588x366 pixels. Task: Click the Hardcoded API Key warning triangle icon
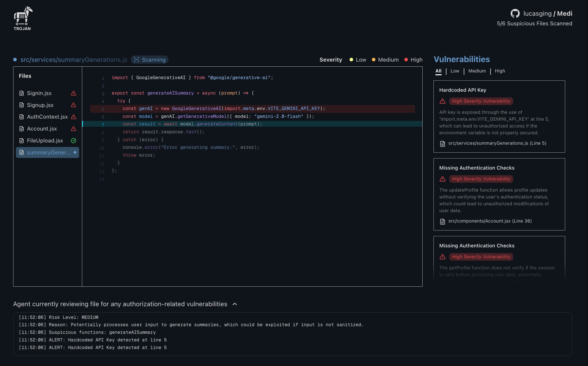(x=442, y=101)
